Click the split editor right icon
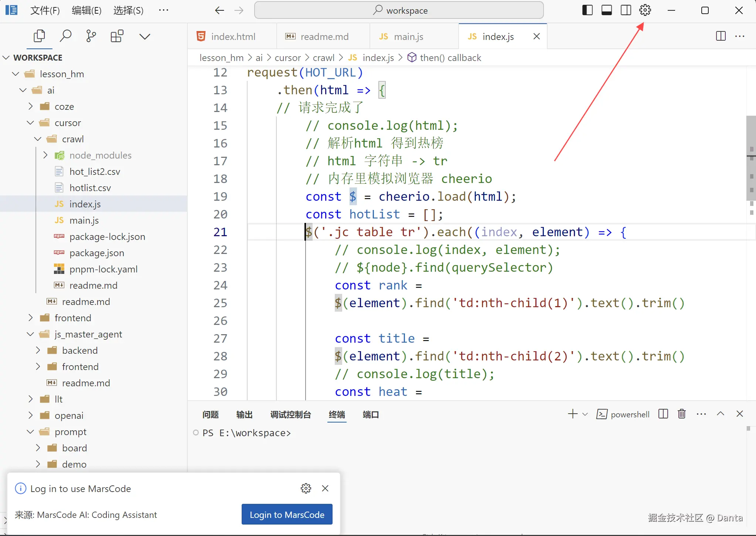This screenshot has width=756, height=536. (721, 36)
